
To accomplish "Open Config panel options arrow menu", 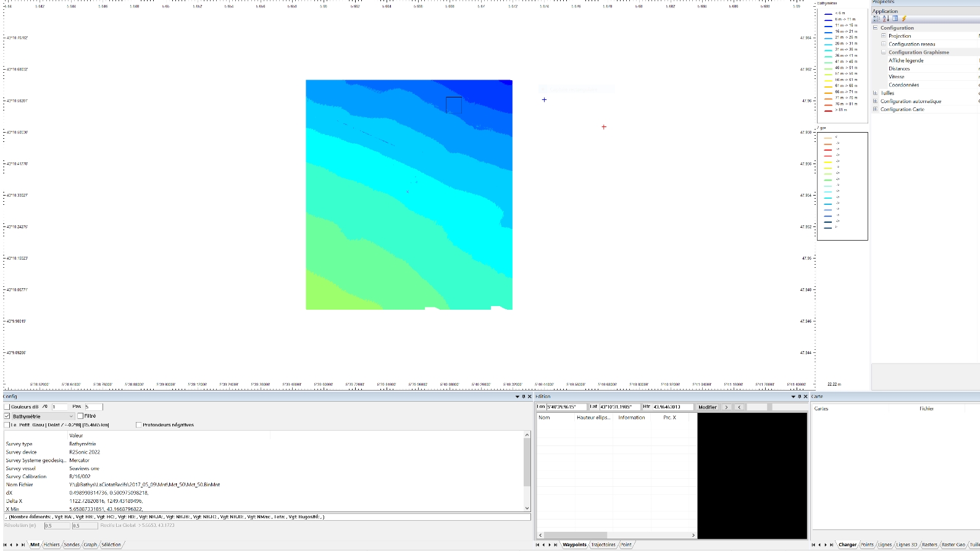I will tap(517, 397).
